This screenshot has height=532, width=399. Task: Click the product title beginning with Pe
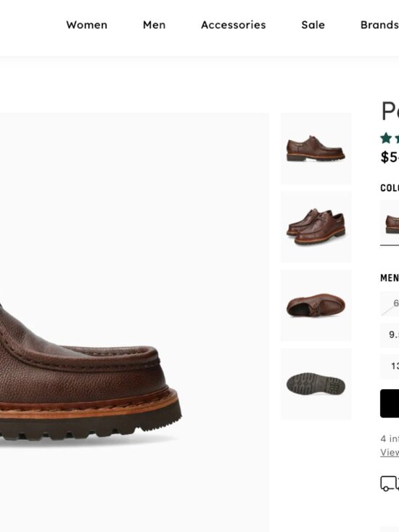pyautogui.click(x=390, y=111)
